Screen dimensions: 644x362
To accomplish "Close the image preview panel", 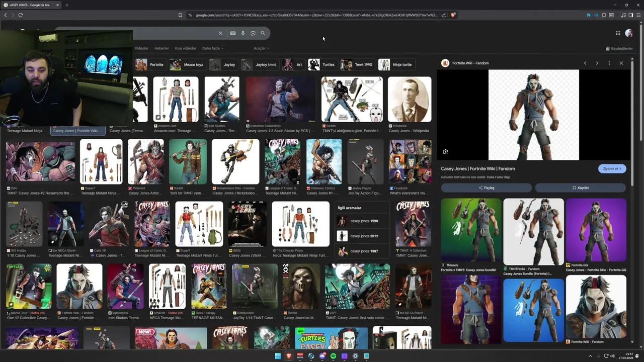I will (x=621, y=63).
